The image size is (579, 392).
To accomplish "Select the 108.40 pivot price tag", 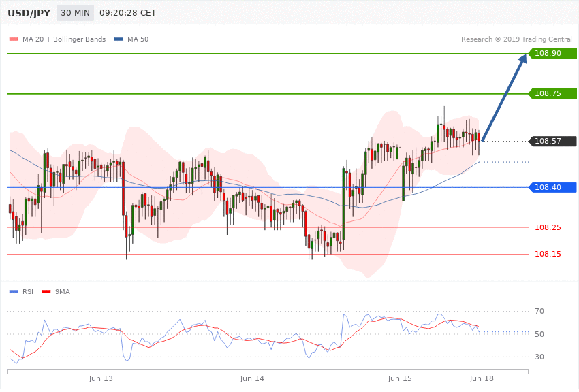I will click(x=552, y=187).
